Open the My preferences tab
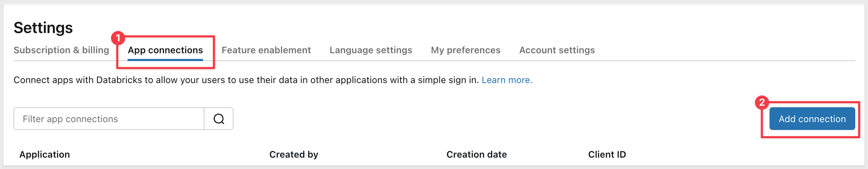 coord(466,50)
